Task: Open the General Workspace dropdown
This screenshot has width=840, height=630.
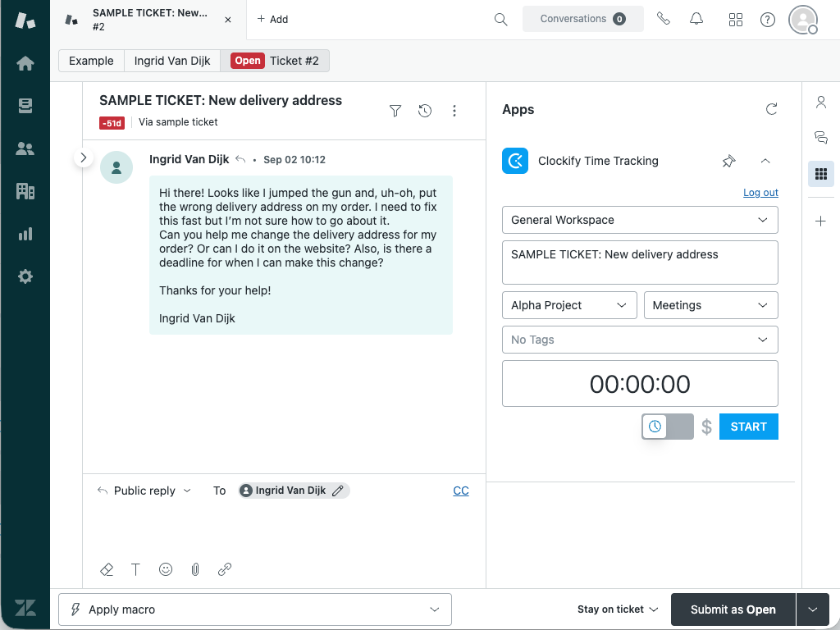Action: (640, 220)
